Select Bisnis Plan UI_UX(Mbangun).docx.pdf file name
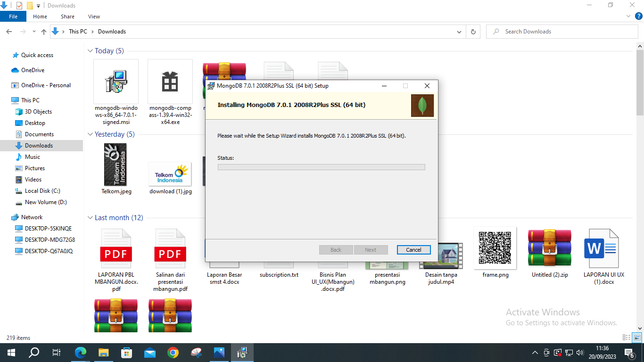 333,282
